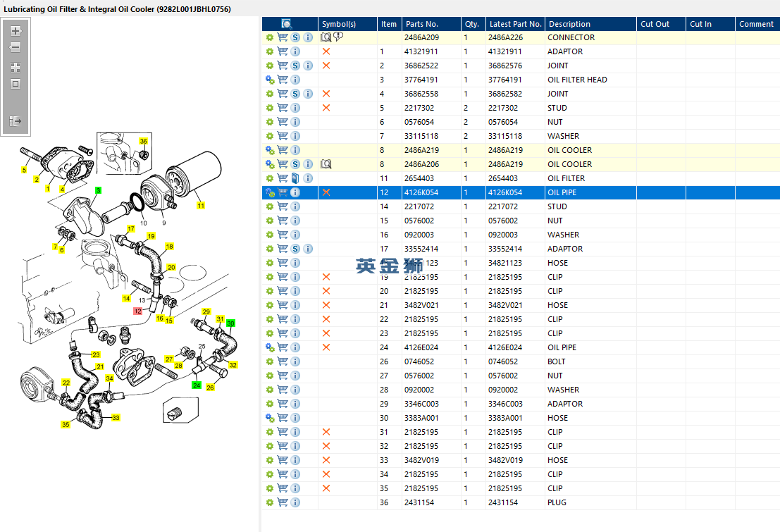Add OIL FILTER HEAD to cart

[283, 80]
